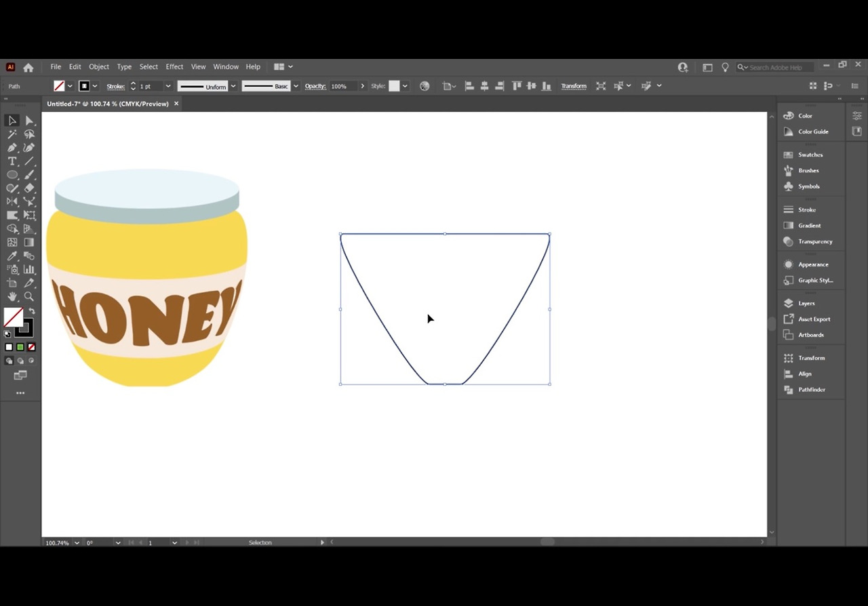Enable Draw Normal mode
868x606 pixels.
tap(9, 361)
